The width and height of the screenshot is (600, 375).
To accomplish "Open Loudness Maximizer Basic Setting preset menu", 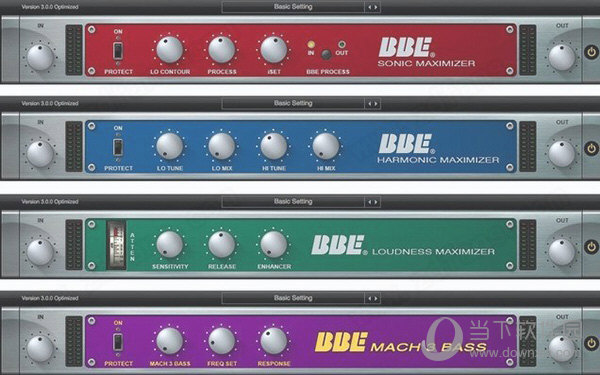I will pyautogui.click(x=293, y=202).
